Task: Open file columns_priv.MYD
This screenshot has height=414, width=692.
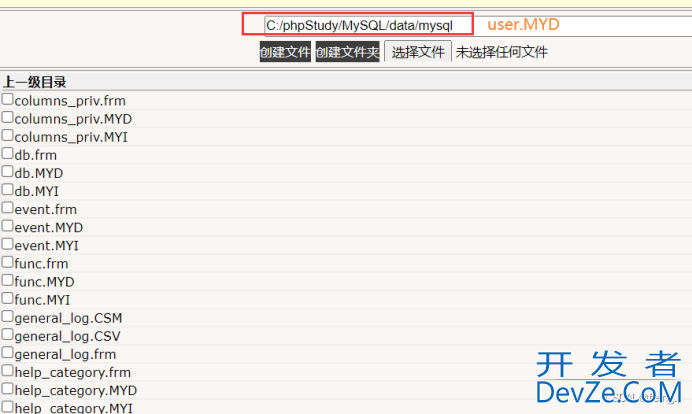Action: click(x=73, y=119)
